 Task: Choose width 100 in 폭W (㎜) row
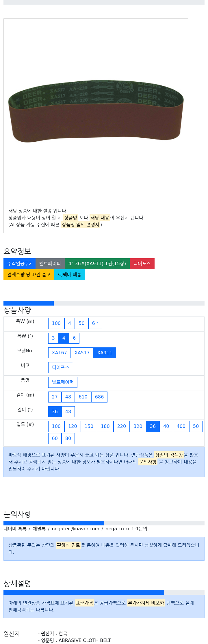(56, 323)
